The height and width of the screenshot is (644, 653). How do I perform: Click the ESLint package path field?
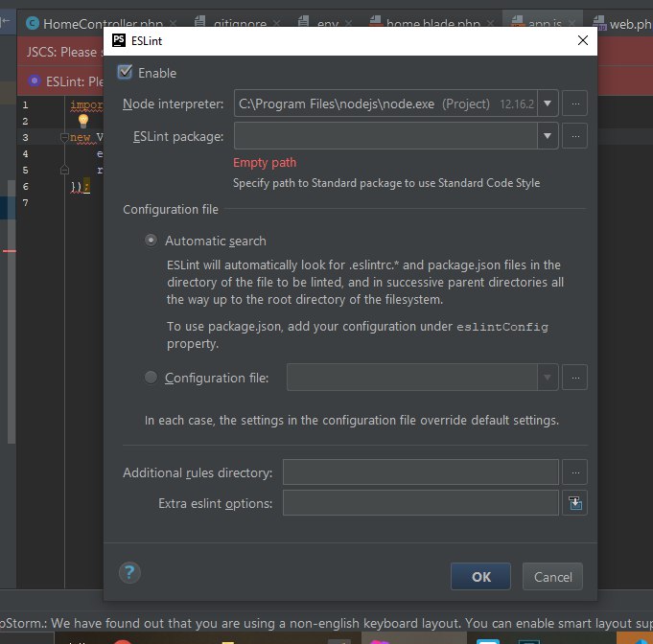[385, 136]
